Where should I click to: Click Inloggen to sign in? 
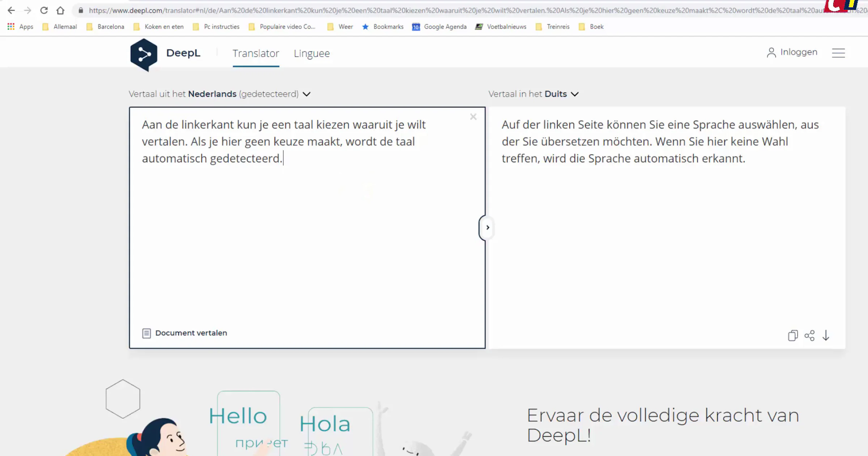coord(799,52)
